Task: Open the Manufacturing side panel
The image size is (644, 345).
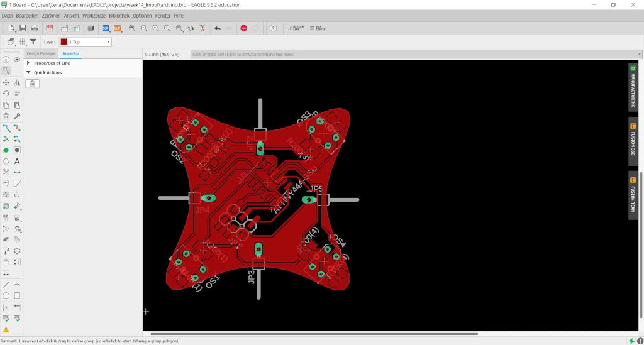Action: click(x=633, y=87)
